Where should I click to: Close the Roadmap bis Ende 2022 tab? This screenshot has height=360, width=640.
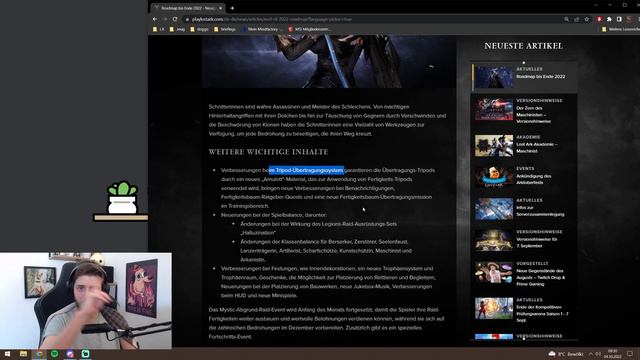pos(220,8)
